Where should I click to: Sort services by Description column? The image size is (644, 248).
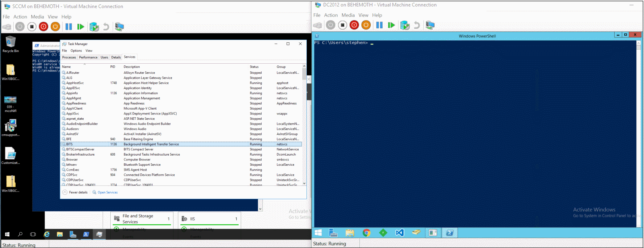click(132, 67)
